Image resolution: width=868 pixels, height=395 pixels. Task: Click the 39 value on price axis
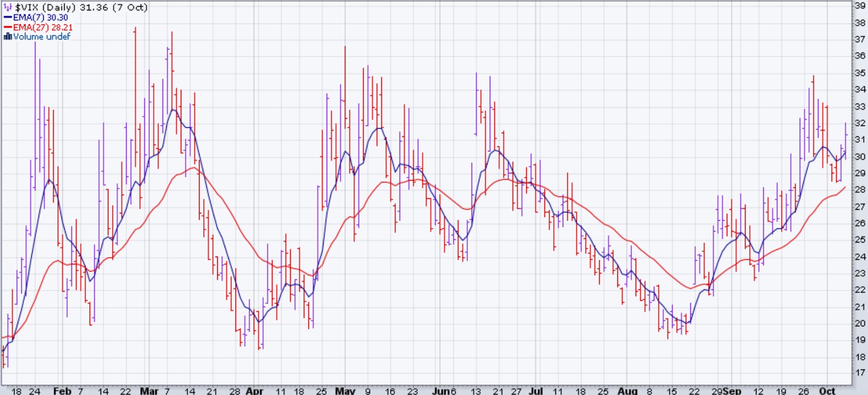pos(860,6)
